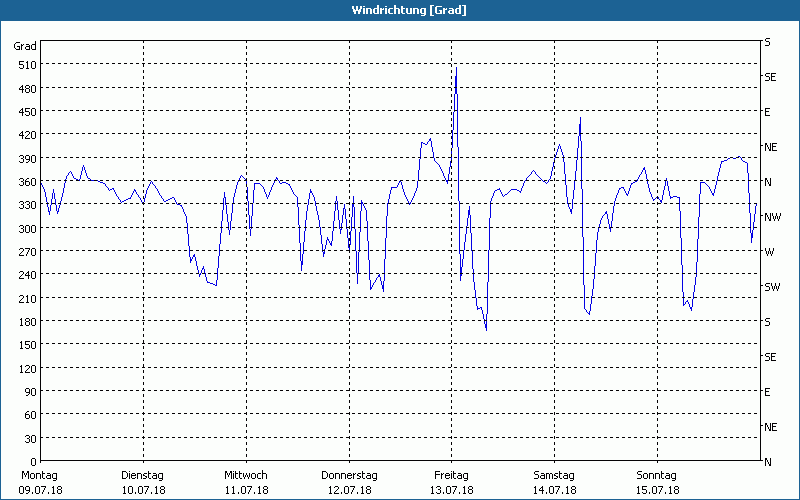Select the "SW" compass direction label
This screenshot has height=500, width=800.
(x=772, y=287)
